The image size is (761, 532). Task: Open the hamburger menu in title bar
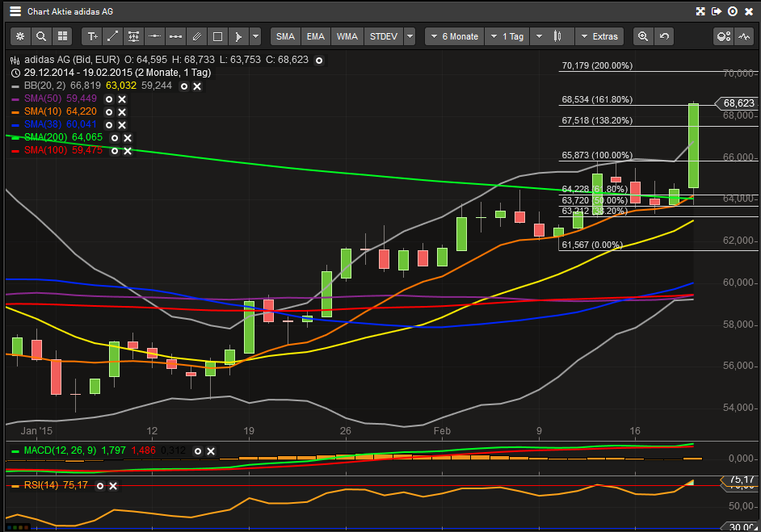click(x=15, y=11)
